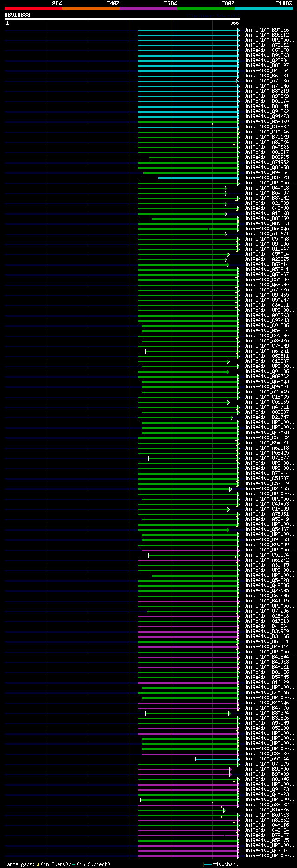Select hit label UniRef100_A7TSZ0
297x868 pixels.
[x=266, y=290]
